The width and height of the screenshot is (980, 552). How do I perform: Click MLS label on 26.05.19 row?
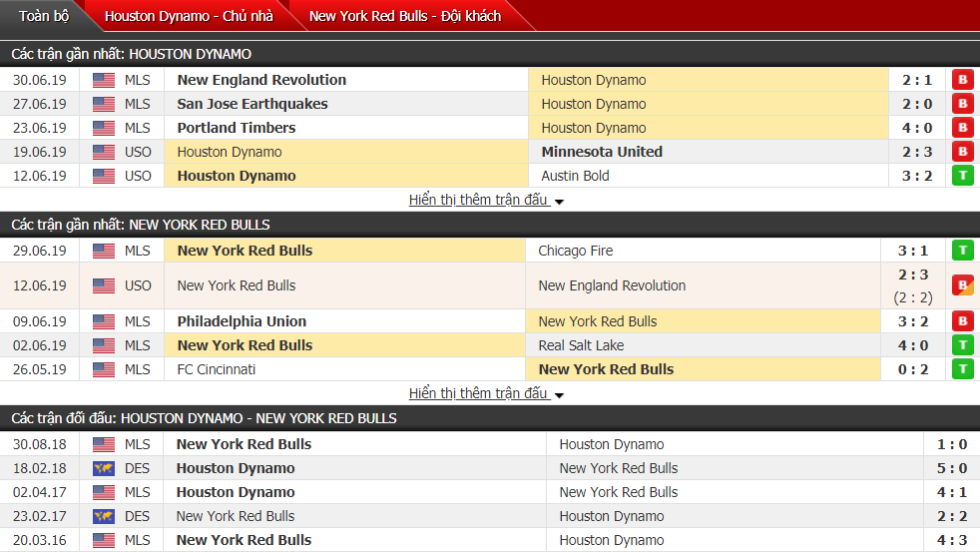(x=137, y=369)
